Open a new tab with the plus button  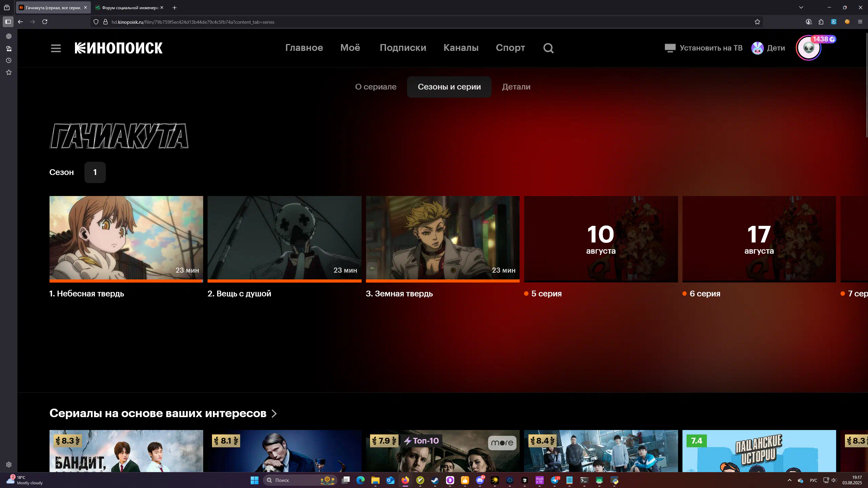174,7
